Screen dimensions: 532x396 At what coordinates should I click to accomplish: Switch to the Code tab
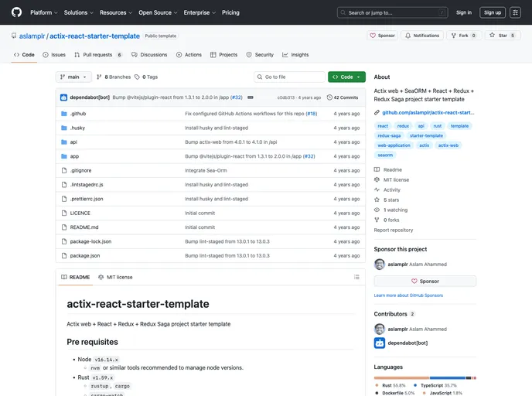24,55
